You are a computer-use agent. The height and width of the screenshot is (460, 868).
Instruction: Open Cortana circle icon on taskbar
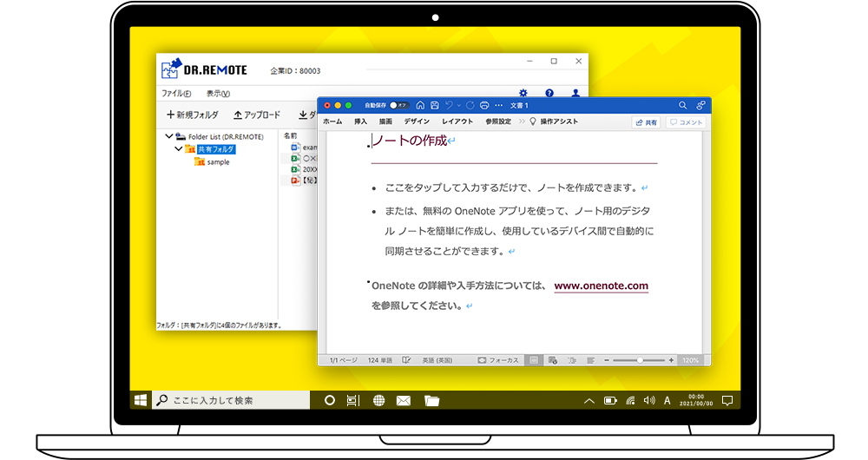[x=329, y=400]
